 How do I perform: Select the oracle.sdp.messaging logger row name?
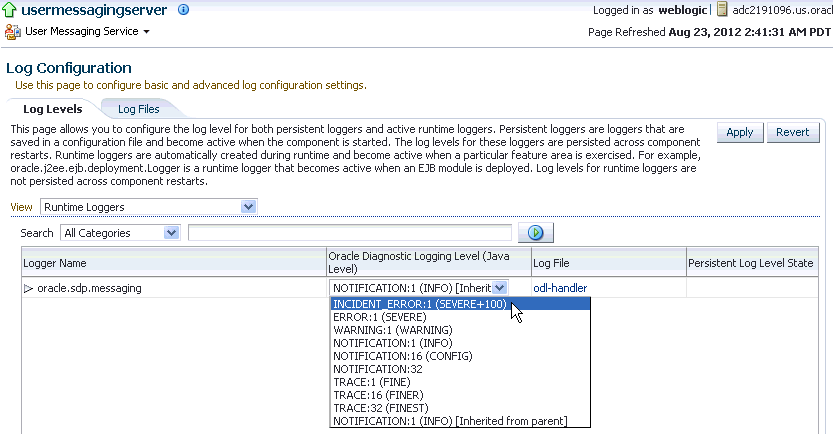point(89,288)
